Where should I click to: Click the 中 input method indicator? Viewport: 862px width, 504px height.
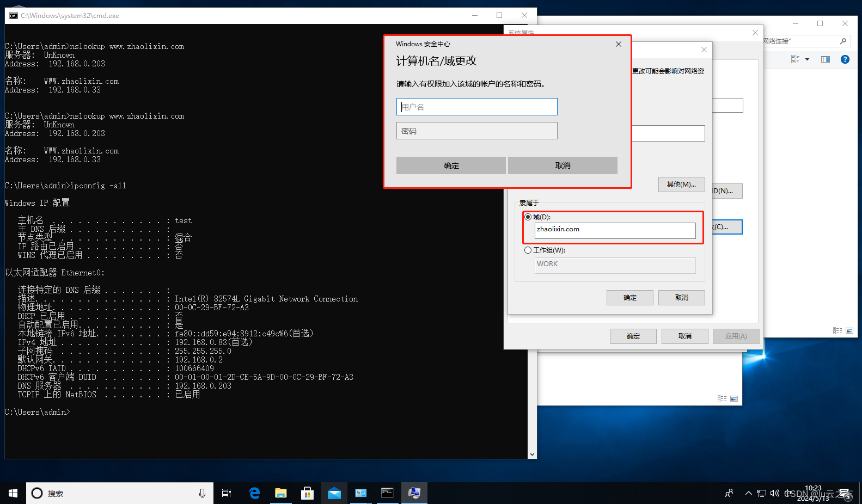[x=787, y=493]
